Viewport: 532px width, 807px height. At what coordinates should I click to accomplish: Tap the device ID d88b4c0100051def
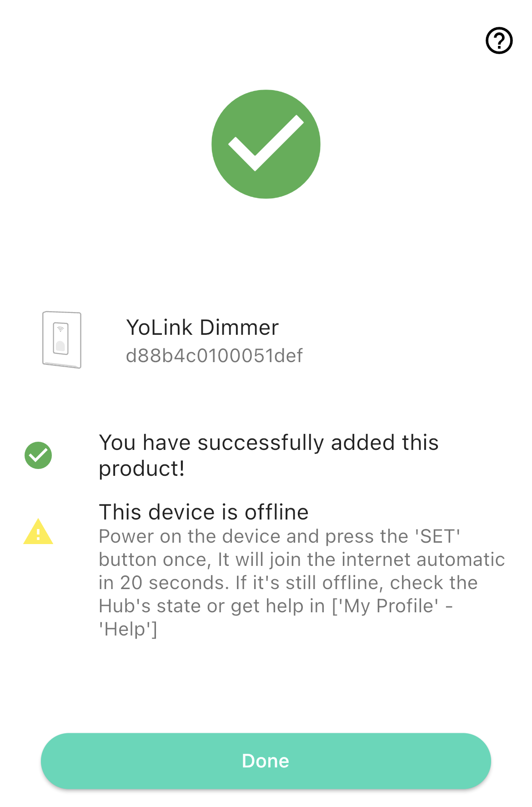tap(214, 356)
